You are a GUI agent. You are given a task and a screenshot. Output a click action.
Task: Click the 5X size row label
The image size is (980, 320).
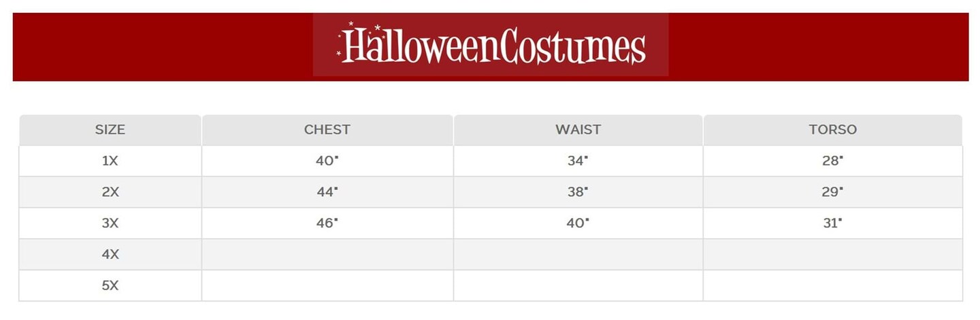click(110, 286)
